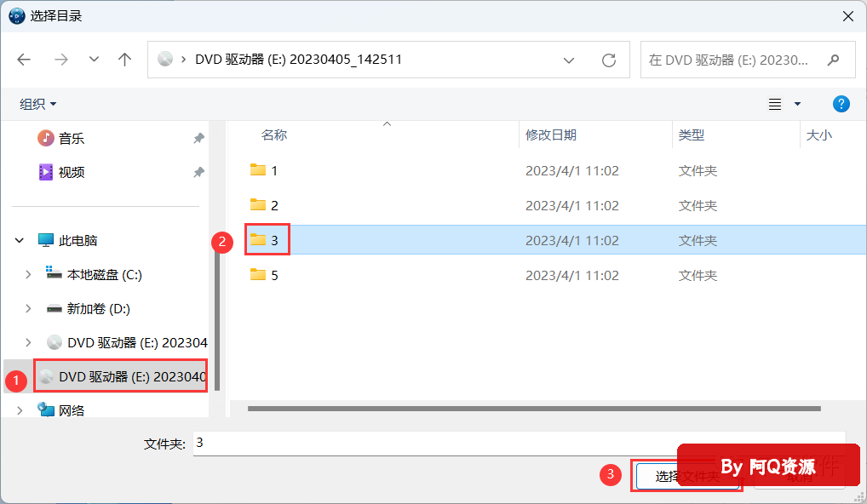The image size is (867, 504).
Task: Select the Music folder in sidebar
Action: point(72,138)
